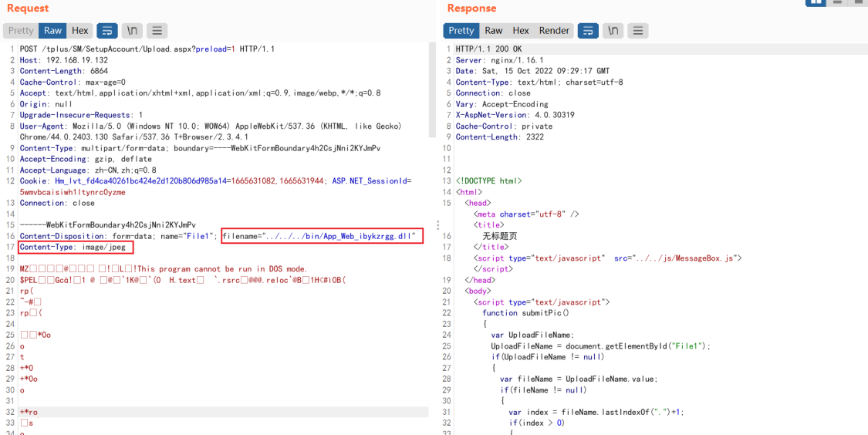The width and height of the screenshot is (868, 435).
Task: Click the Host: 192.168.19.132 header line
Action: pyautogui.click(x=64, y=59)
